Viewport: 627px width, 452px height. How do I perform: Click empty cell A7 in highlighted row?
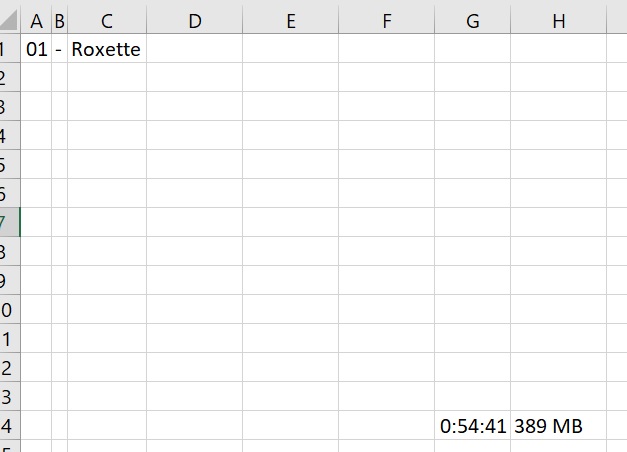[x=36, y=222]
